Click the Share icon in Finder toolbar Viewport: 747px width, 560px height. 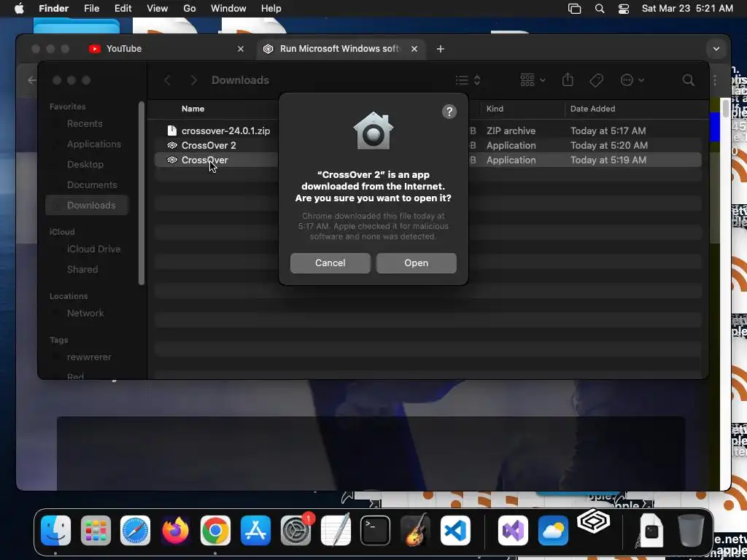[x=568, y=80]
